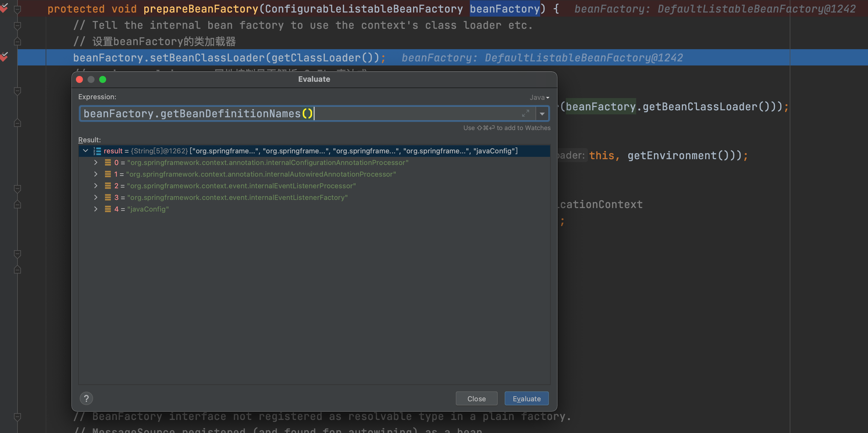Collapse the result String[5] root node
The image size is (868, 433).
(x=86, y=151)
